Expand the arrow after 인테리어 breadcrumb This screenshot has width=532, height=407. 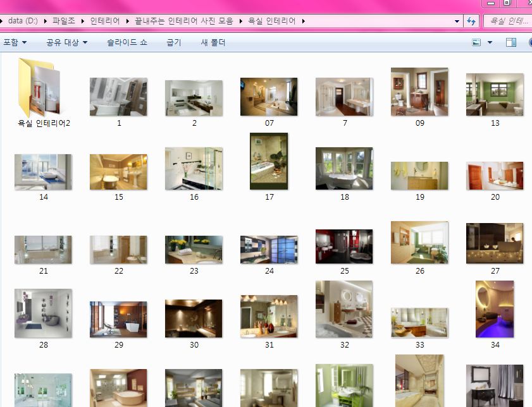click(x=128, y=21)
